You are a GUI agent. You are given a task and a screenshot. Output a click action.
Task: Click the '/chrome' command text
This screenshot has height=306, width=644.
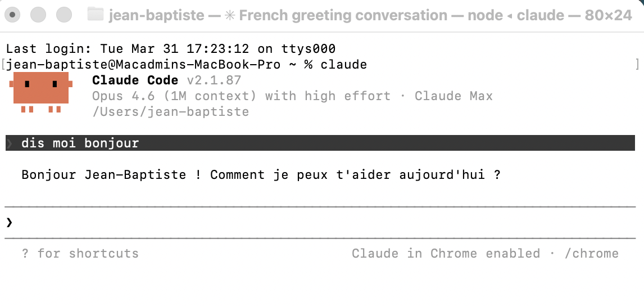[x=591, y=253]
